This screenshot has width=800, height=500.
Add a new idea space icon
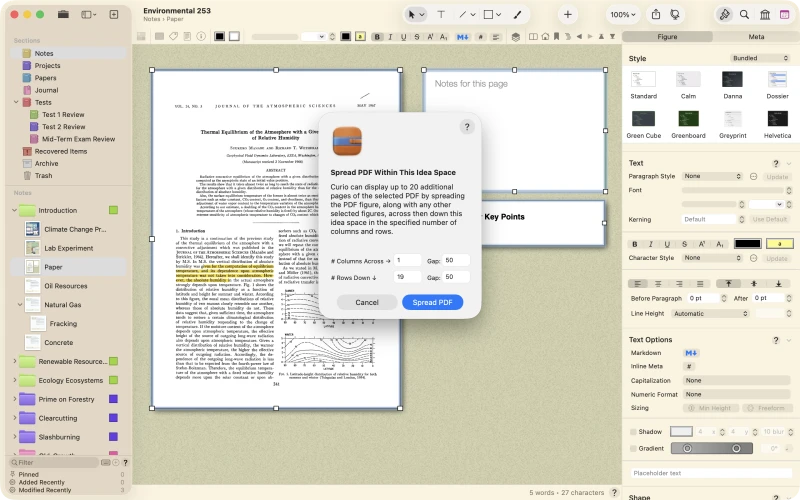(114, 15)
